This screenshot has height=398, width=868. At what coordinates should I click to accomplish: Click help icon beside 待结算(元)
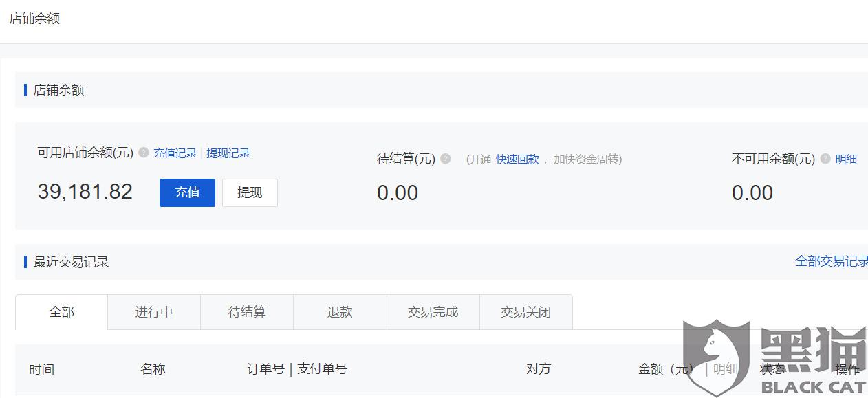point(446,159)
